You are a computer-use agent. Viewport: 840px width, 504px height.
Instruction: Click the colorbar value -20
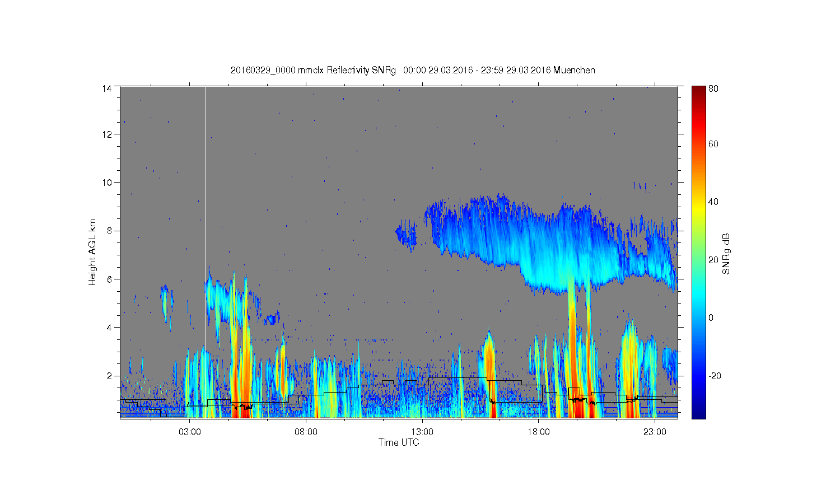click(715, 376)
